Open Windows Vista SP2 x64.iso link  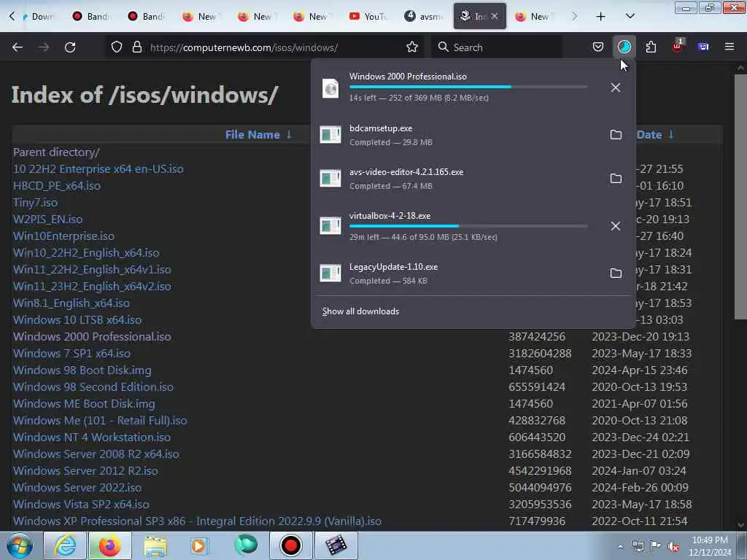(81, 505)
